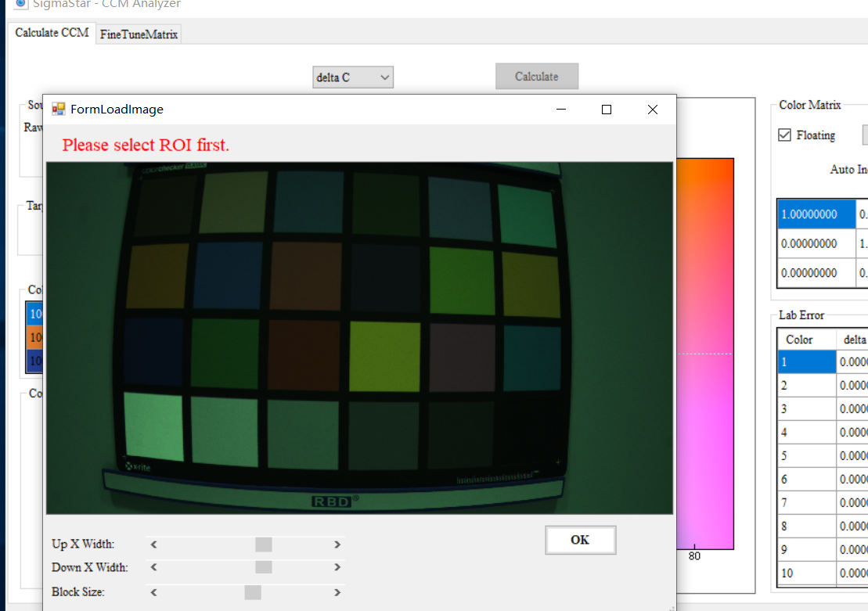868x611 pixels.
Task: Click right arrow of Block Size slider
Action: click(337, 592)
